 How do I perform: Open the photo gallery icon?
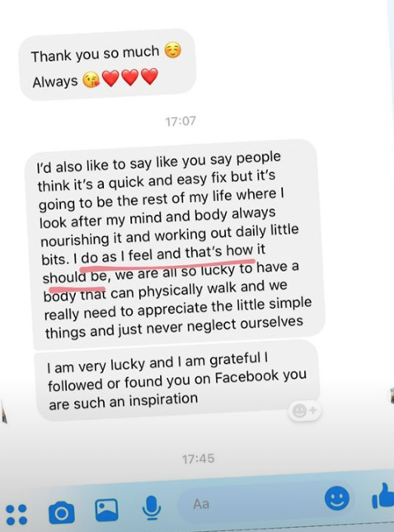point(106,510)
